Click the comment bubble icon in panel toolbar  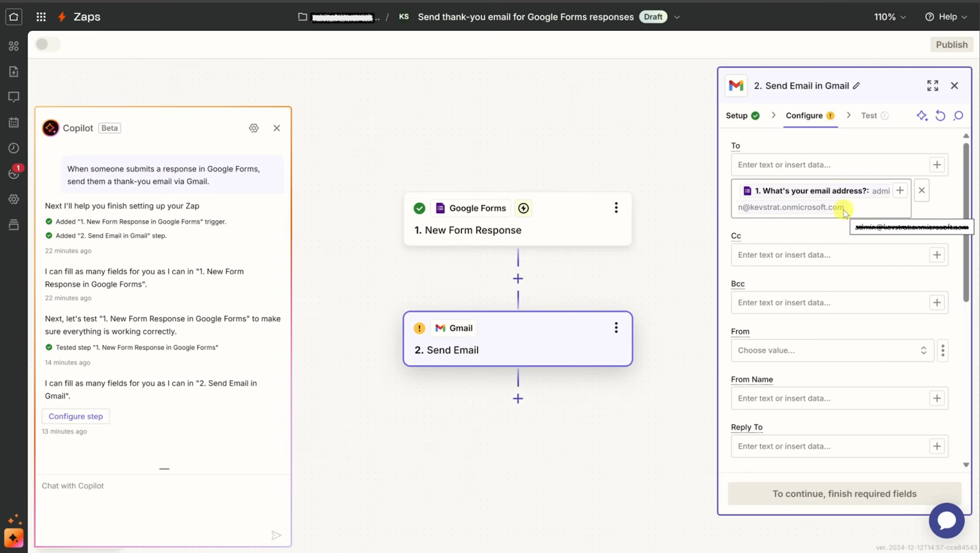(x=959, y=116)
